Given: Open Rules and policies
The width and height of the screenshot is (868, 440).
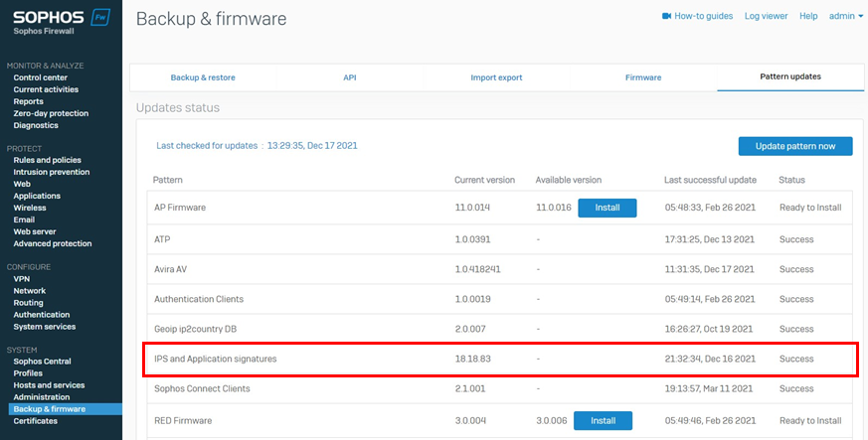Looking at the screenshot, I should click(x=47, y=160).
